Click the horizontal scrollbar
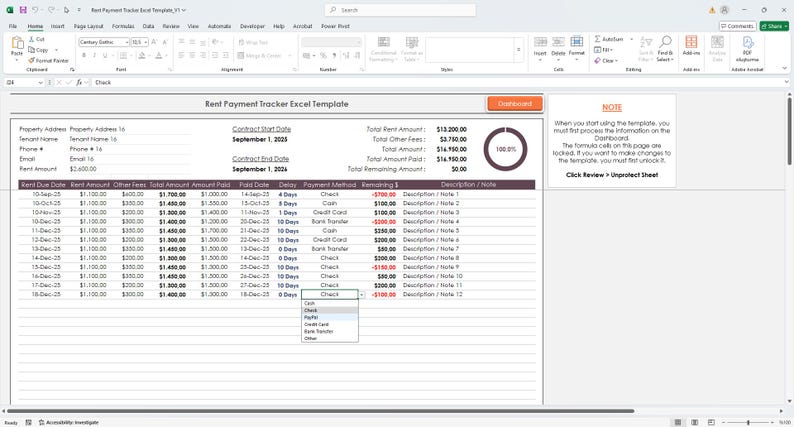Viewport: 794px width, 427px height. pyautogui.click(x=320, y=411)
